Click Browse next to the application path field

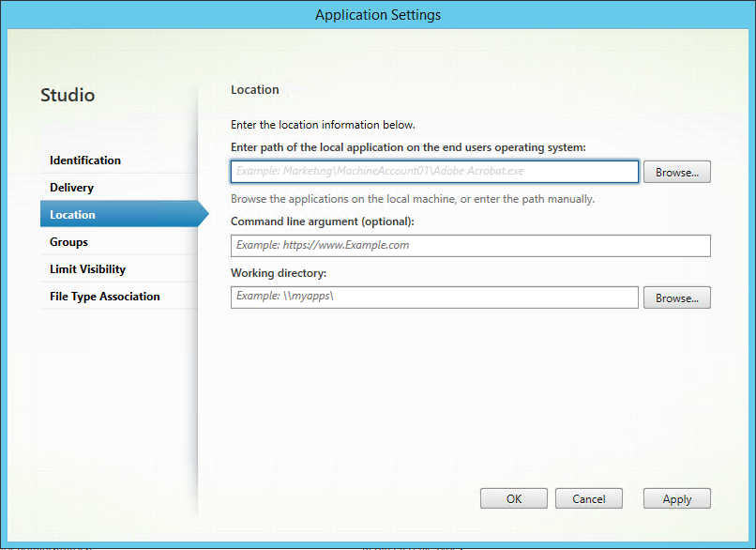676,172
